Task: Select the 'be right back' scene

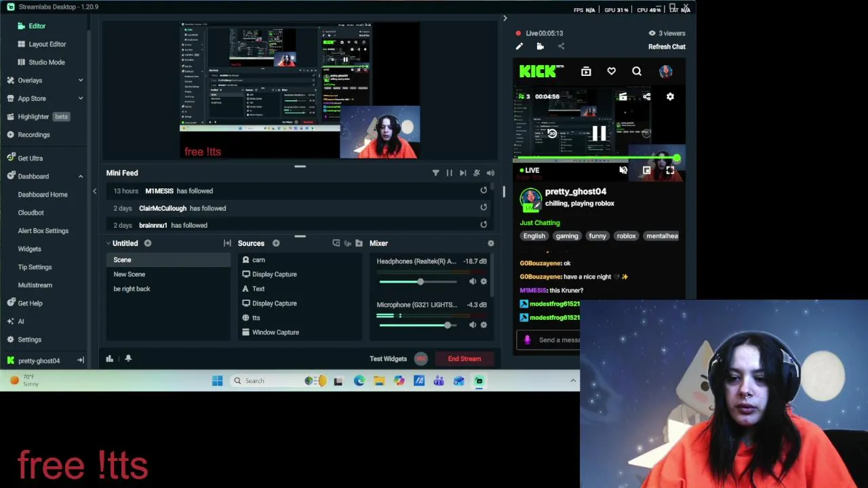Action: tap(132, 289)
